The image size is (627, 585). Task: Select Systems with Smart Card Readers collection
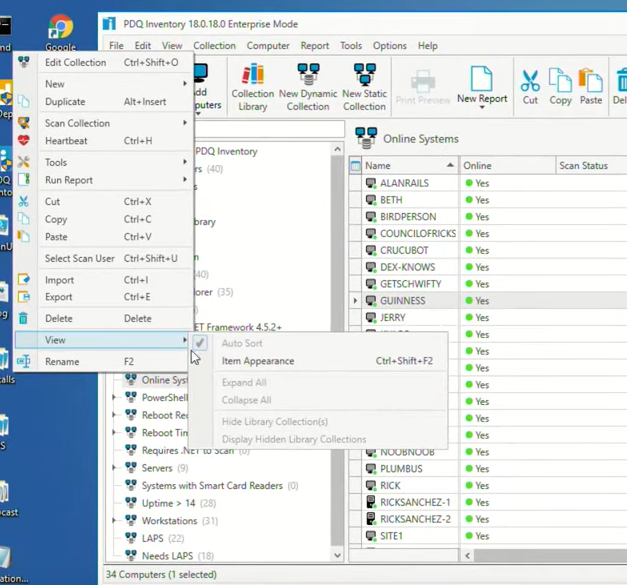coord(220,485)
